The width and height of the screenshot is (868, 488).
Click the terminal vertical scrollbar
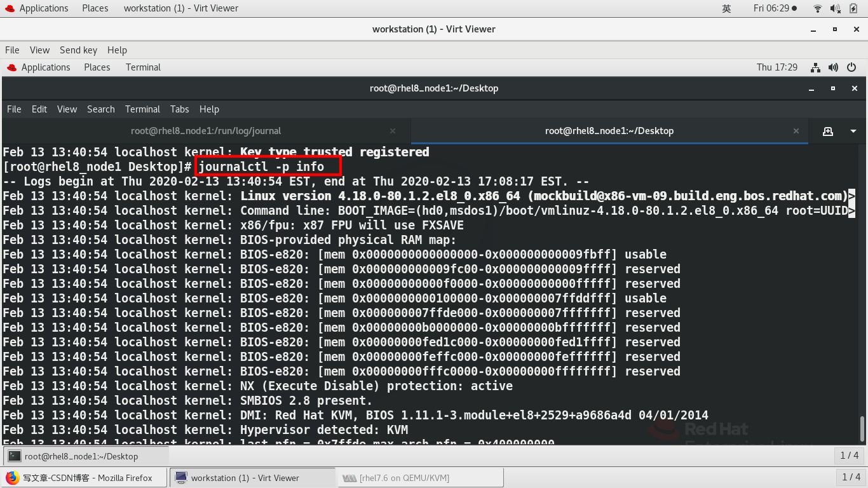click(862, 428)
